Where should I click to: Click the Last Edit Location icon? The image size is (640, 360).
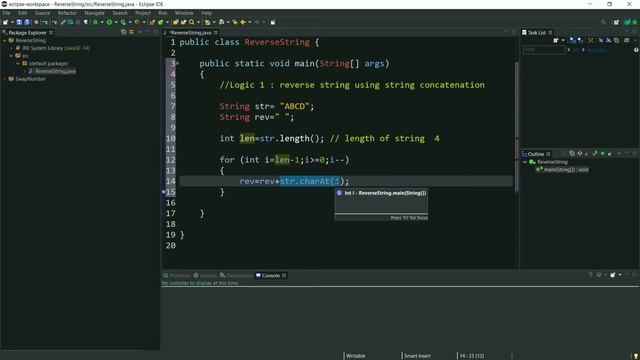(235, 22)
